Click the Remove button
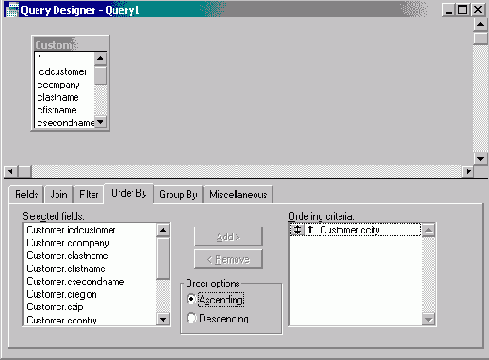Viewport: 489px width, 360px height. [228, 259]
